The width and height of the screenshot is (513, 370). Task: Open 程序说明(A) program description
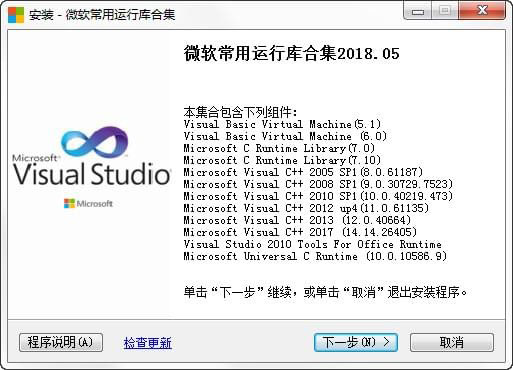61,342
